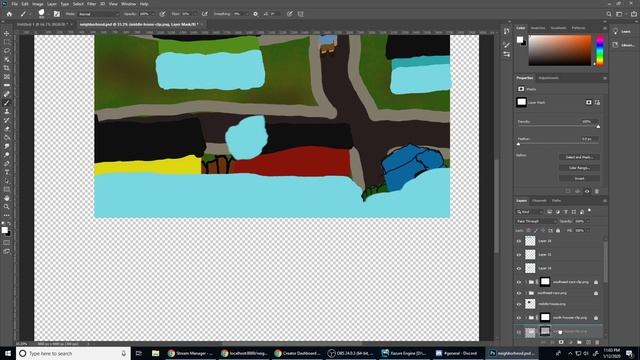Open the Image menu
Screen dimensions: 640x360
point(37,4)
